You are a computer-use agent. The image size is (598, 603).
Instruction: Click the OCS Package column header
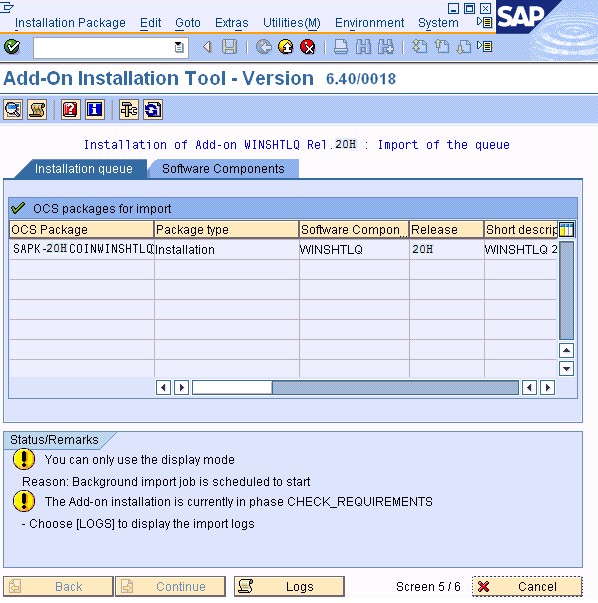point(82,230)
